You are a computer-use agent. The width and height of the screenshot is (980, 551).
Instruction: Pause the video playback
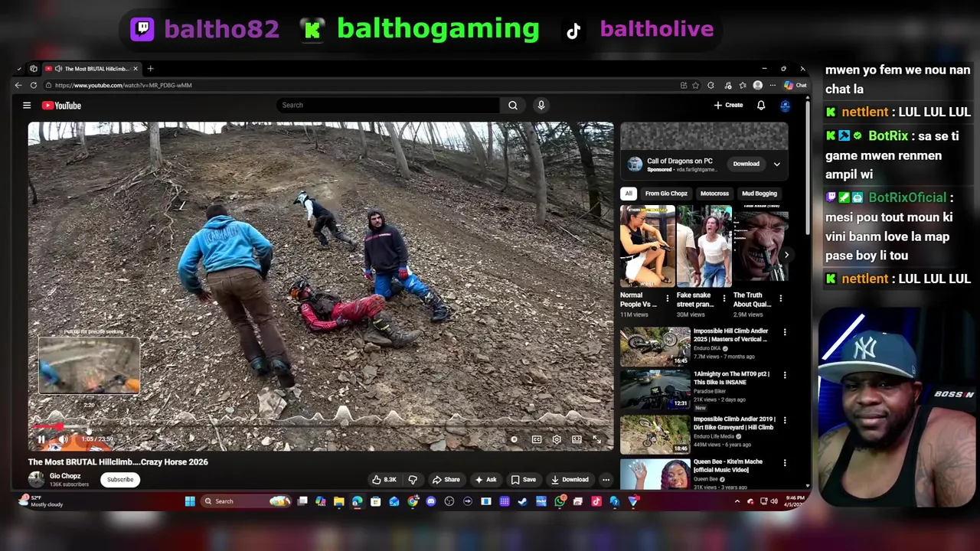[41, 439]
